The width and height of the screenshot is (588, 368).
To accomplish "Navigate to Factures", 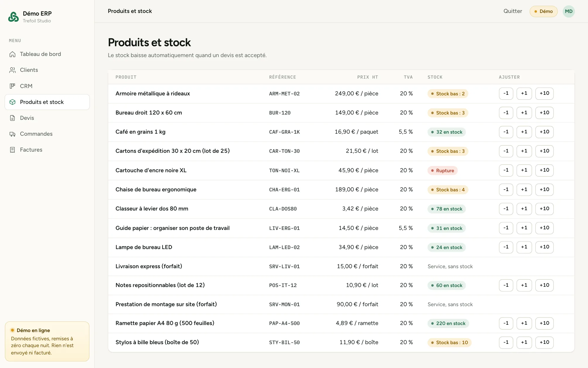I will tap(47, 150).
